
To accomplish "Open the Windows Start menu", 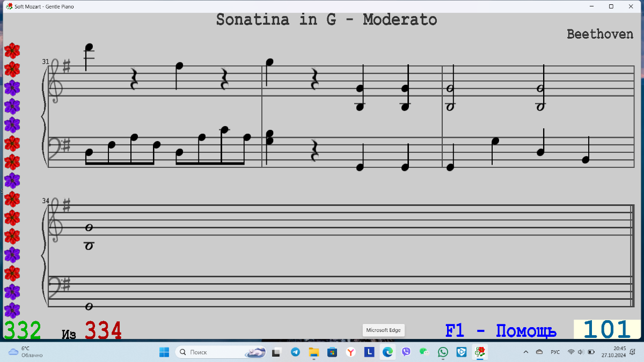I will [x=164, y=352].
